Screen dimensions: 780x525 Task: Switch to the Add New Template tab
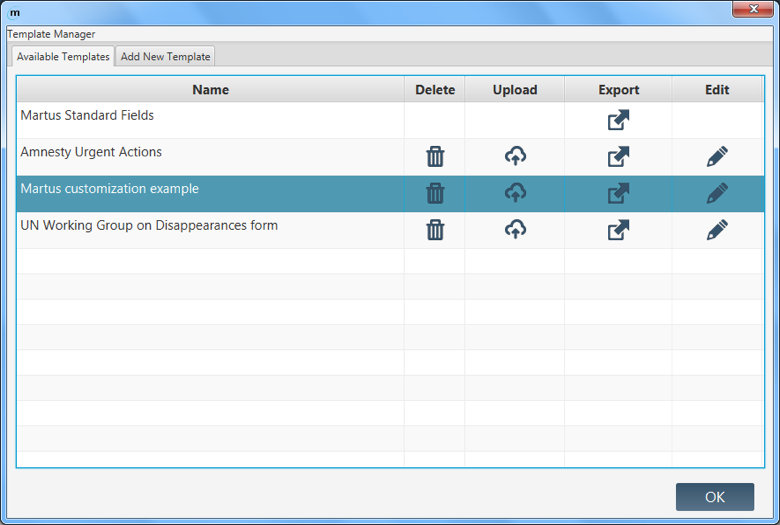point(165,56)
